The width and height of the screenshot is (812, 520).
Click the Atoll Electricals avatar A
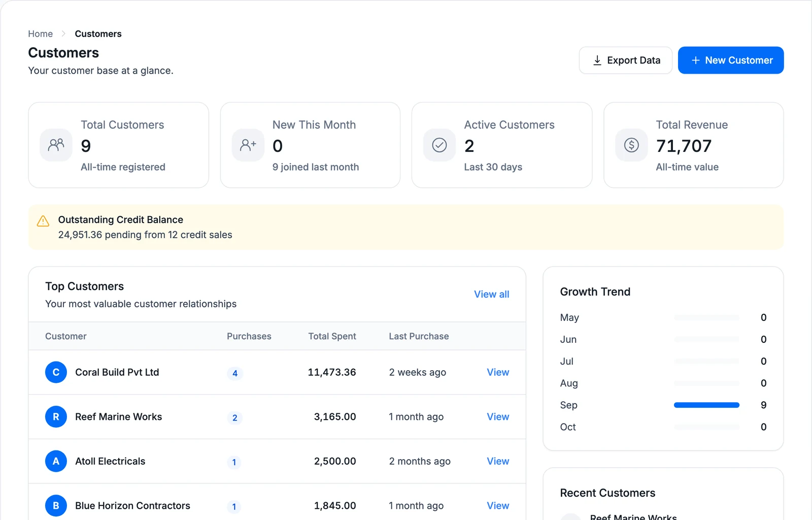(56, 461)
